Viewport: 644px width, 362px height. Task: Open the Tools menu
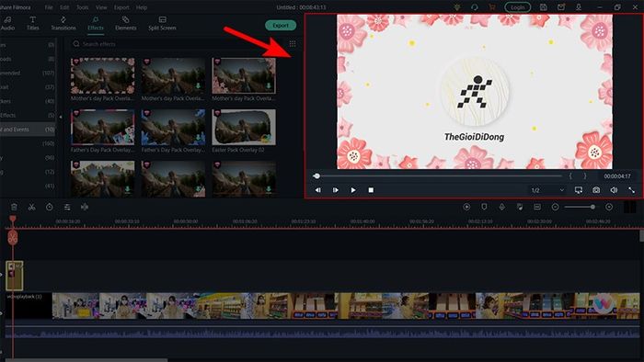[83, 7]
